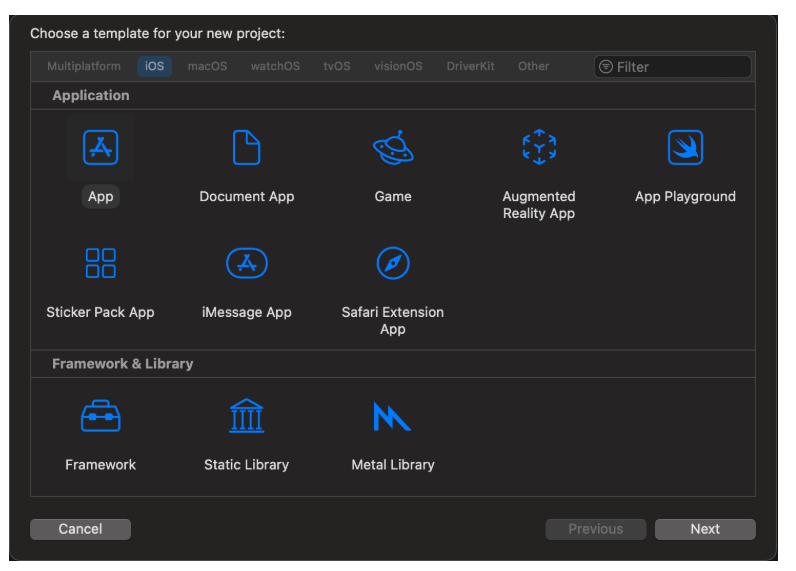Image resolution: width=796 pixels, height=571 pixels.
Task: Choose the App Playground Swift icon
Action: (x=685, y=148)
